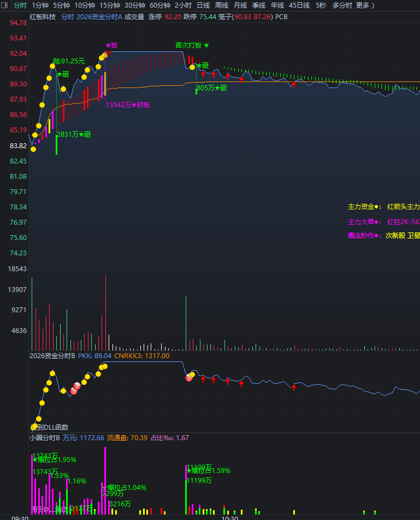Expand the 更多 timeframe options
Screen dimensions: 420x520
[365, 5]
